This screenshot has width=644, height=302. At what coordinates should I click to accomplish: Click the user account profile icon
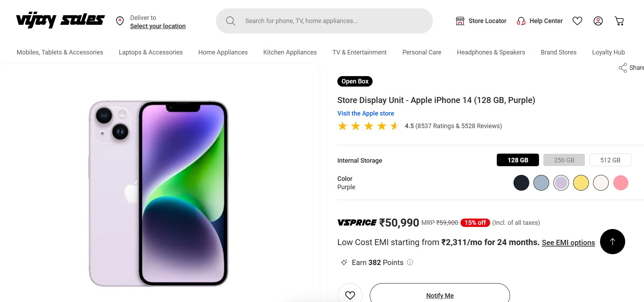pyautogui.click(x=598, y=21)
